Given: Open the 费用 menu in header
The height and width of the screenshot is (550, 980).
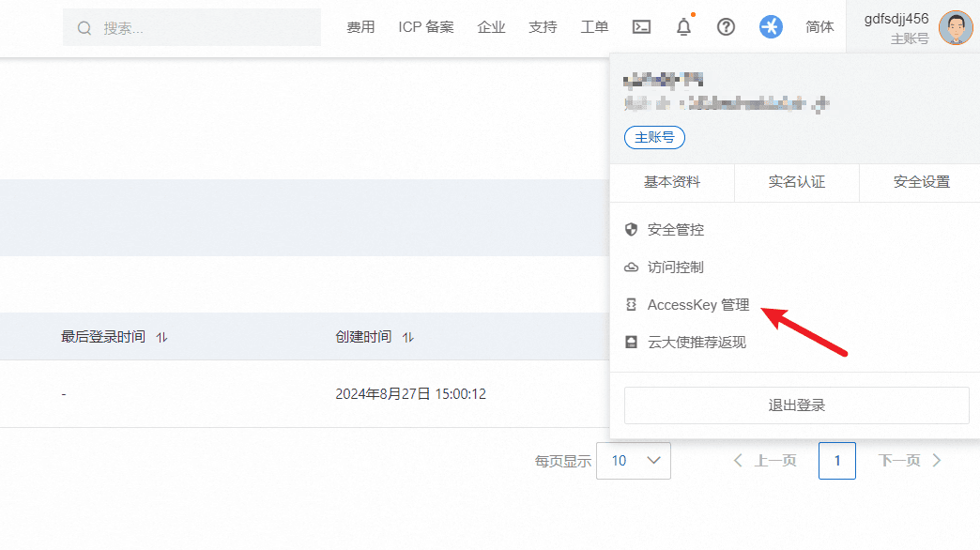Looking at the screenshot, I should [x=360, y=27].
